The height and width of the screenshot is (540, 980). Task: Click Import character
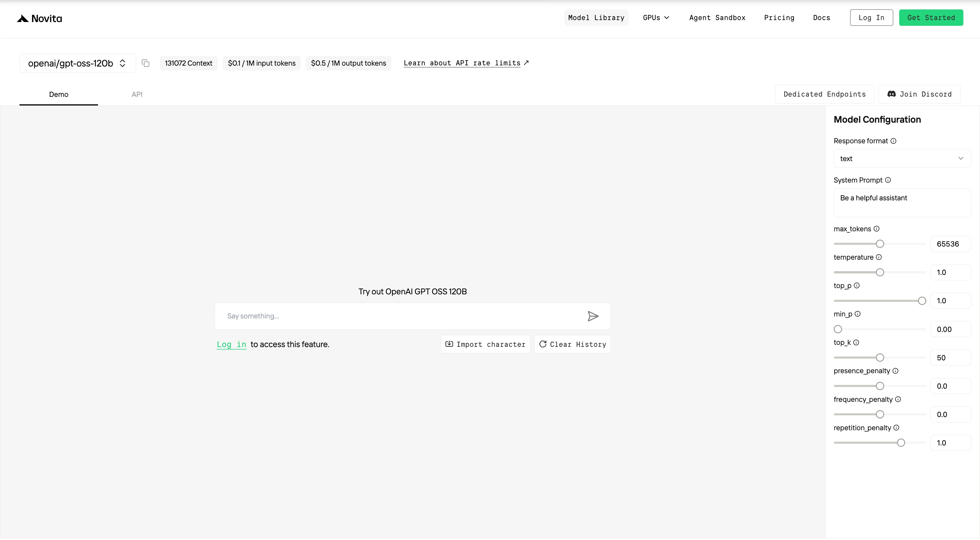485,345
